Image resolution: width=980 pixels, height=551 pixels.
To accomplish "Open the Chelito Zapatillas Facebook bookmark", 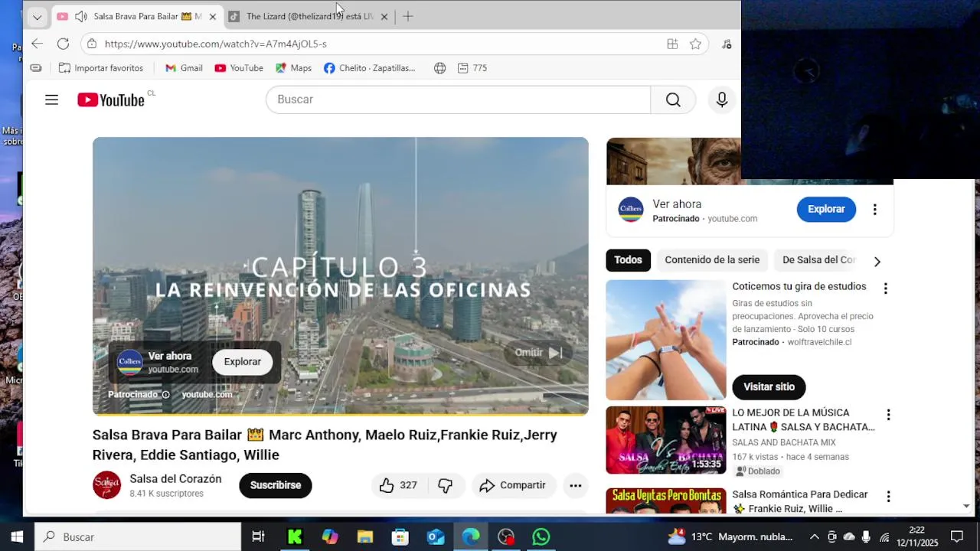I will [x=370, y=68].
